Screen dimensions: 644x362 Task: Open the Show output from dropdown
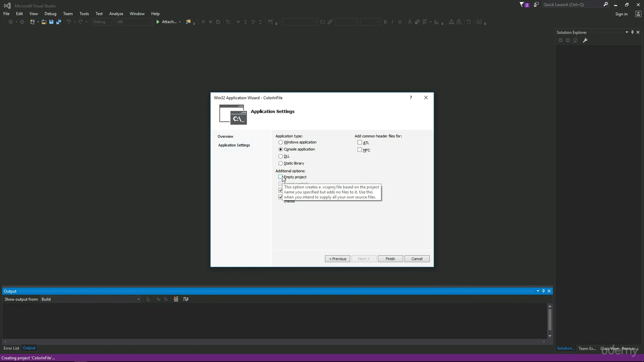91,299
